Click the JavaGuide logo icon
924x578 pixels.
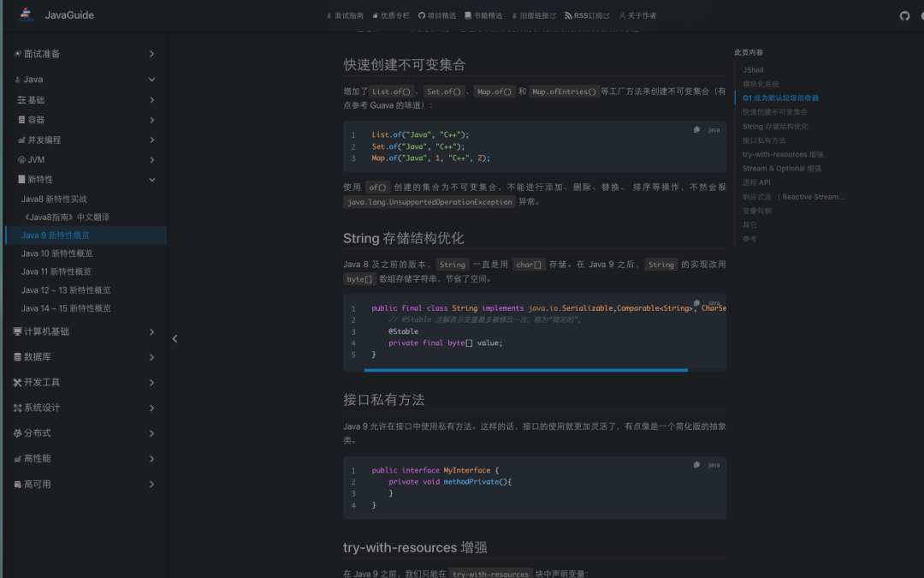coord(26,15)
